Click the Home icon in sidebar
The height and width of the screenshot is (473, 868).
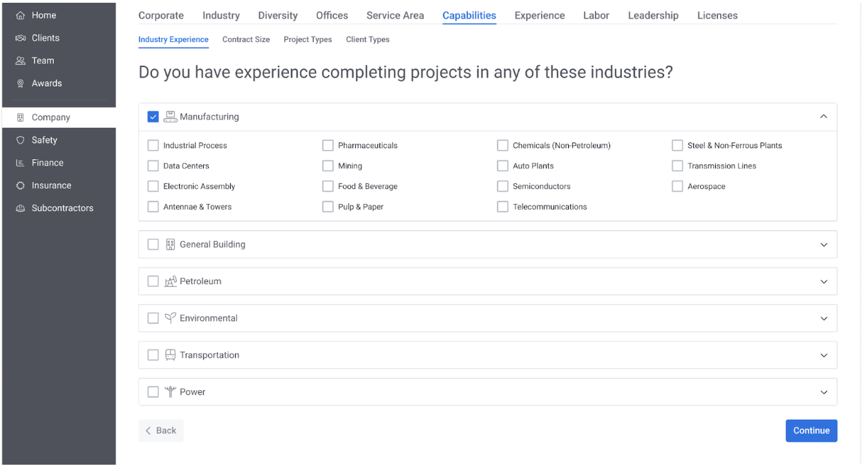(x=20, y=15)
